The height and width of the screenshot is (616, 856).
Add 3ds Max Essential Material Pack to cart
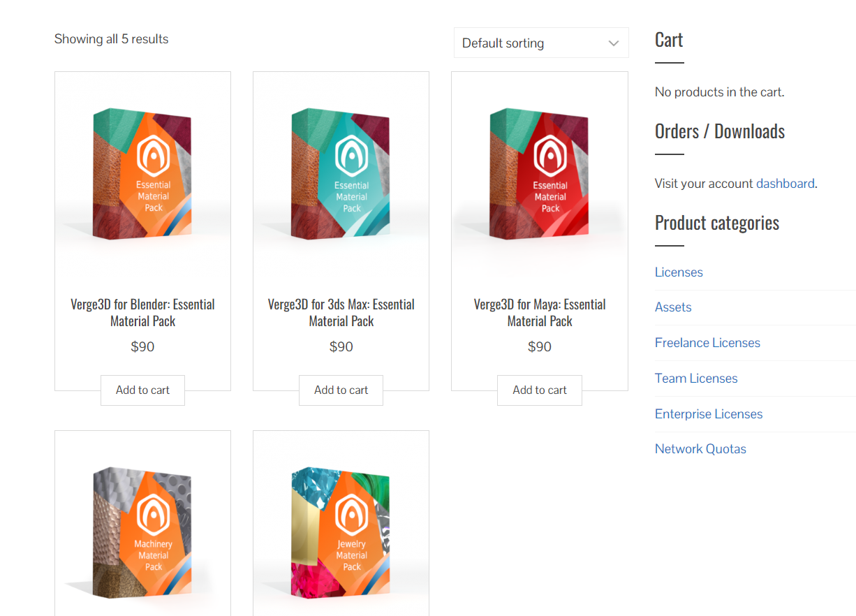(341, 390)
